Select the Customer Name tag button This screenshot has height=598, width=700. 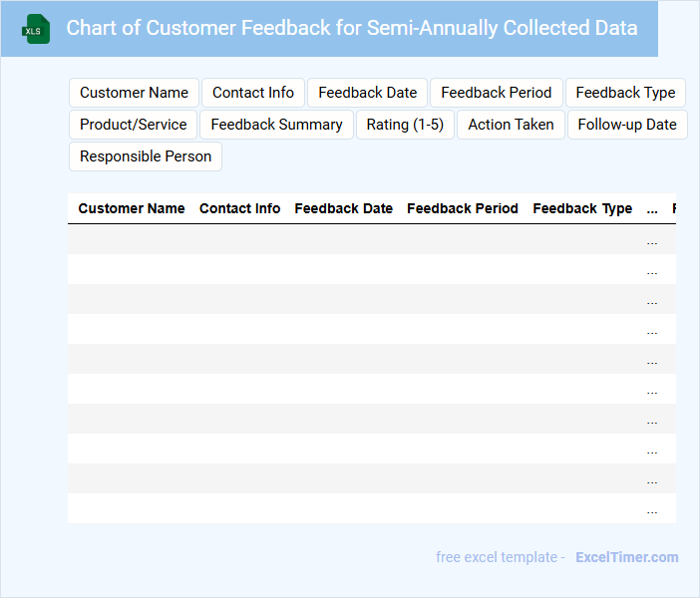pos(134,93)
